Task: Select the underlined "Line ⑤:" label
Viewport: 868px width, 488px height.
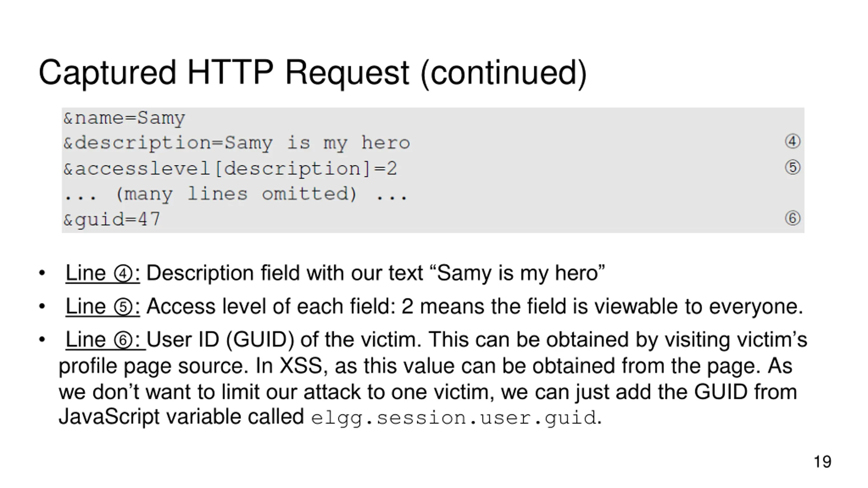Action: 102,306
